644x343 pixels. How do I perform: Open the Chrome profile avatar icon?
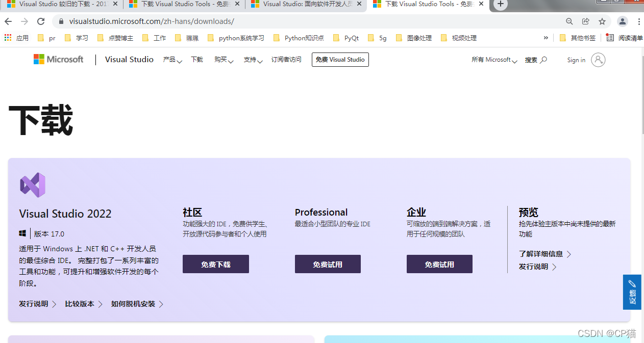point(623,21)
